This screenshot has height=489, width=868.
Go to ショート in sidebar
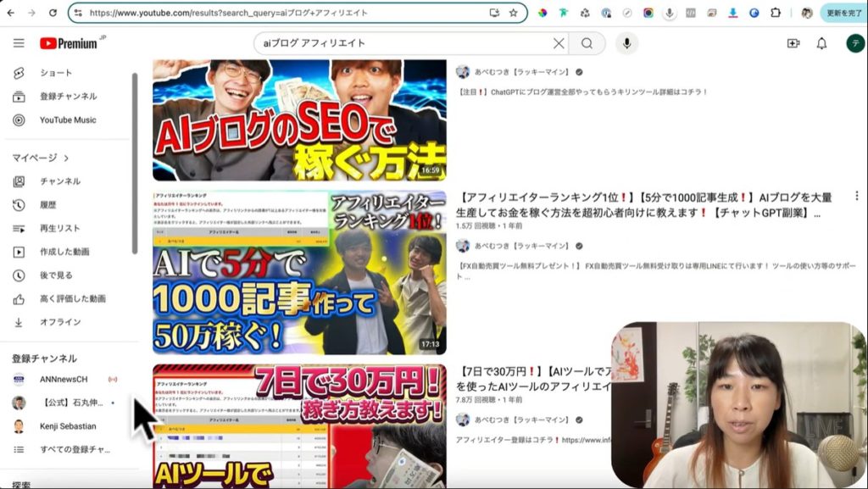click(56, 73)
